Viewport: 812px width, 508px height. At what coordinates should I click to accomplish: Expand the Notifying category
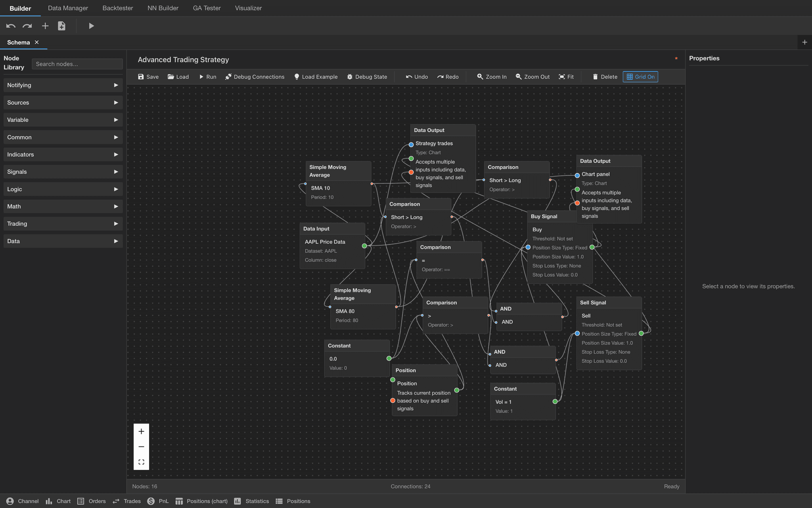coord(63,85)
